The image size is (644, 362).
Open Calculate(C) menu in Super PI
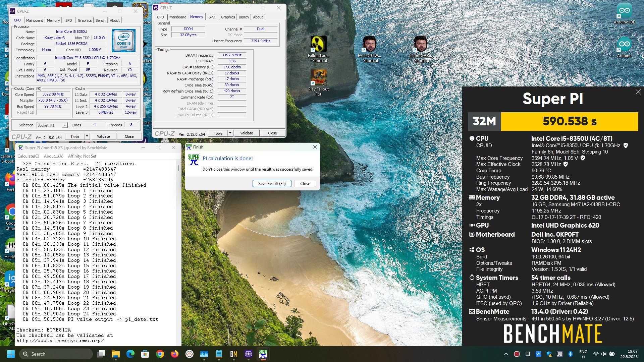[28, 156]
